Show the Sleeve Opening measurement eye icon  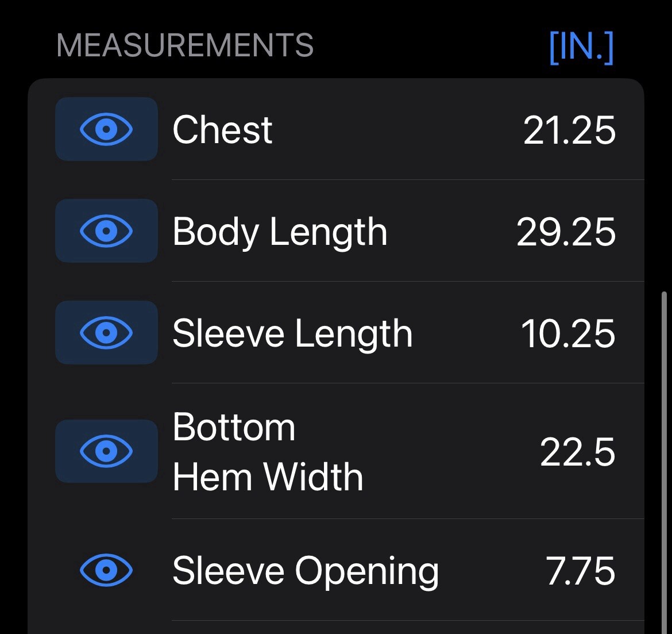tap(106, 570)
